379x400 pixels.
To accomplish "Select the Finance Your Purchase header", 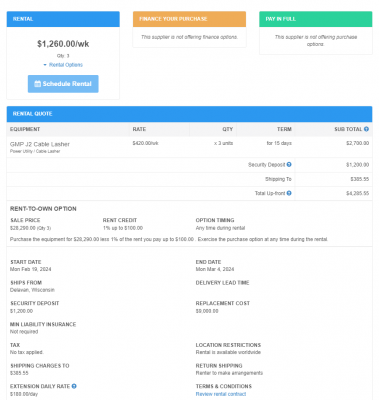I will click(x=189, y=19).
